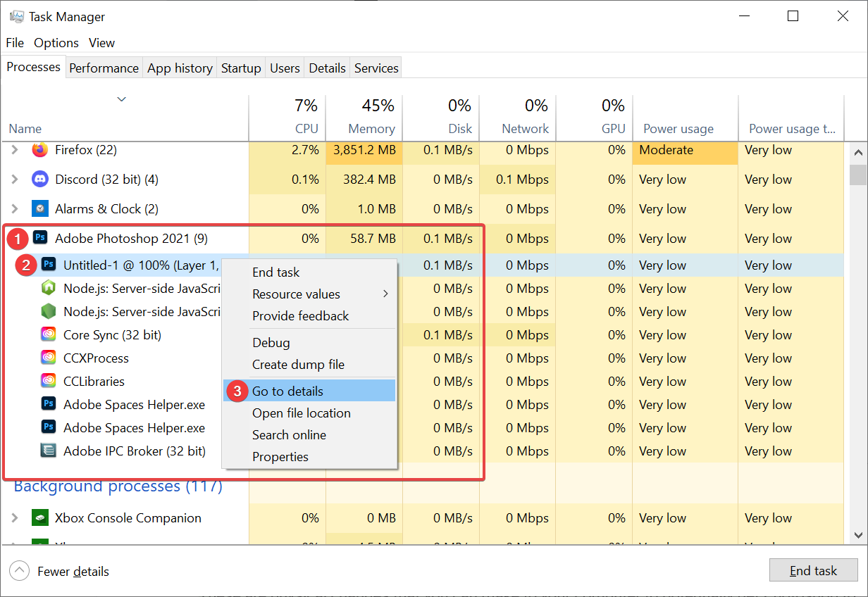The width and height of the screenshot is (868, 597).
Task: Open the Options menu
Action: (56, 43)
